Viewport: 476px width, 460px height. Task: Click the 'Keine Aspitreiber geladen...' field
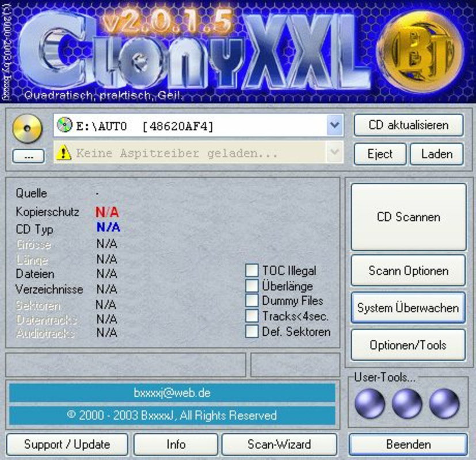(x=198, y=152)
